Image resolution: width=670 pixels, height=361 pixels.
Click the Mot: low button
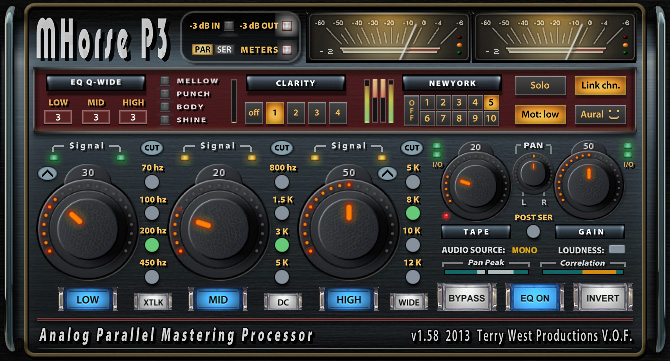(x=540, y=114)
